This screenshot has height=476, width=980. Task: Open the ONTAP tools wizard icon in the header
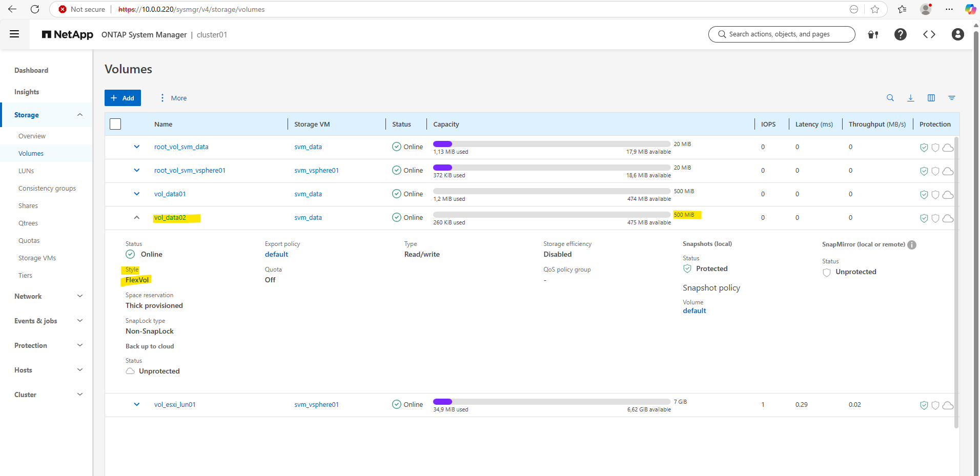[873, 35]
